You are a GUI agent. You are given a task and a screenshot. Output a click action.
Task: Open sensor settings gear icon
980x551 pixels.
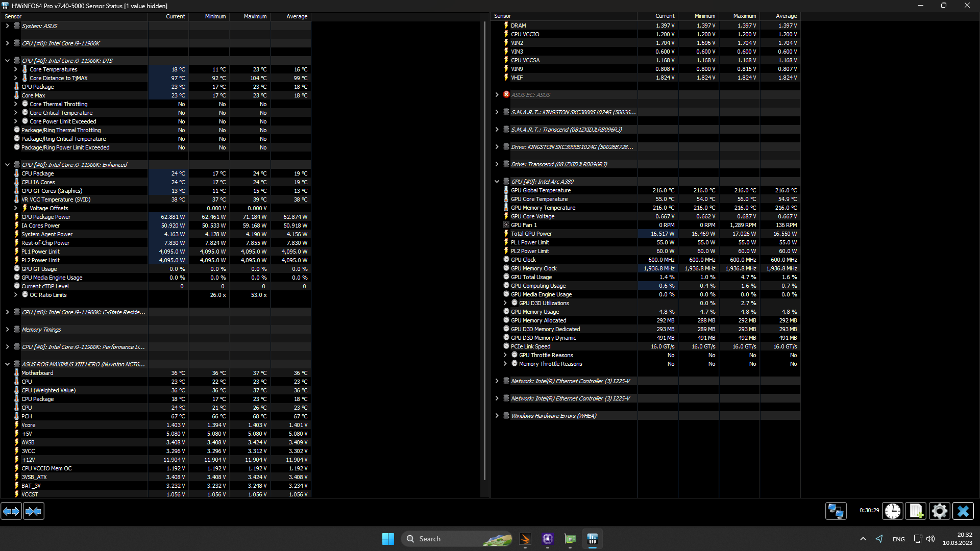point(939,511)
